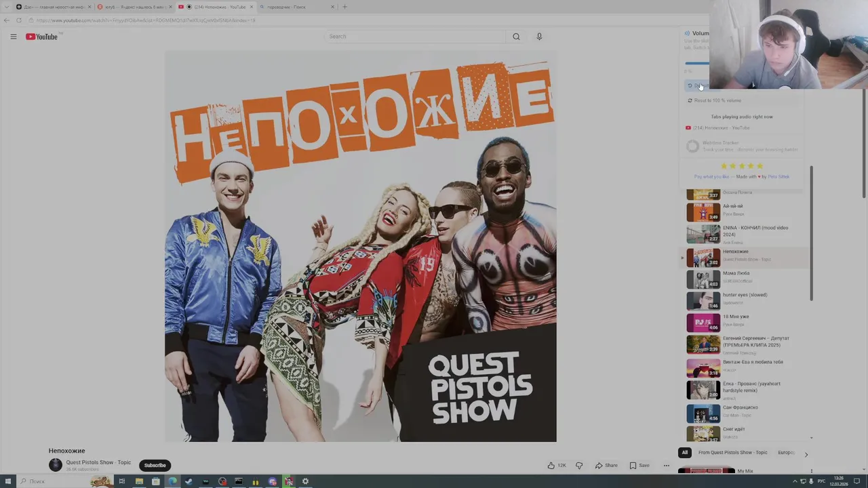Viewport: 868px width, 488px height.
Task: Activate voice search microphone icon
Action: coord(539,37)
